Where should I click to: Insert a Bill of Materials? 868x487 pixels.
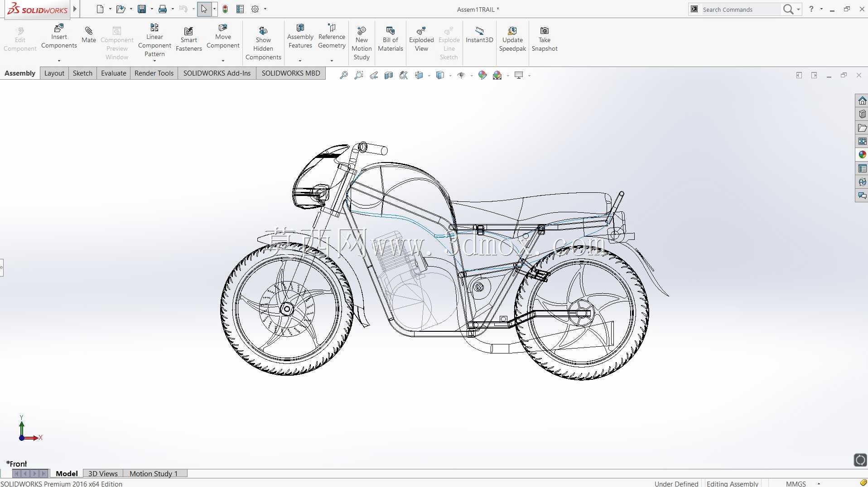coord(391,39)
